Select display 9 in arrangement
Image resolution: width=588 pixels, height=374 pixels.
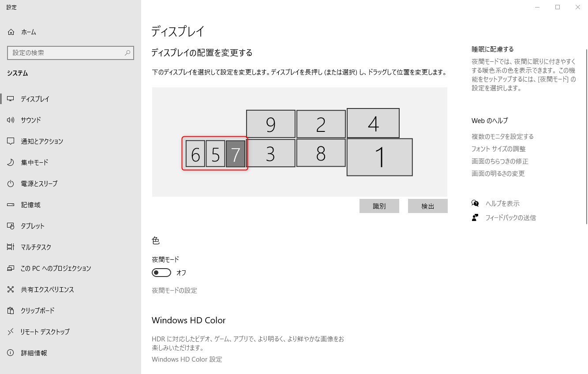(x=270, y=124)
